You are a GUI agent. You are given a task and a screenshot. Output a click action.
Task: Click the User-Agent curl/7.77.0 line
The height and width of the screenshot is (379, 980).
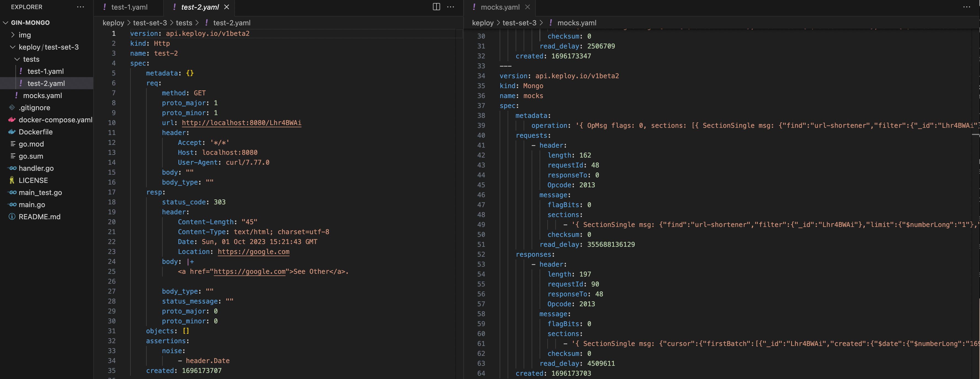click(224, 162)
